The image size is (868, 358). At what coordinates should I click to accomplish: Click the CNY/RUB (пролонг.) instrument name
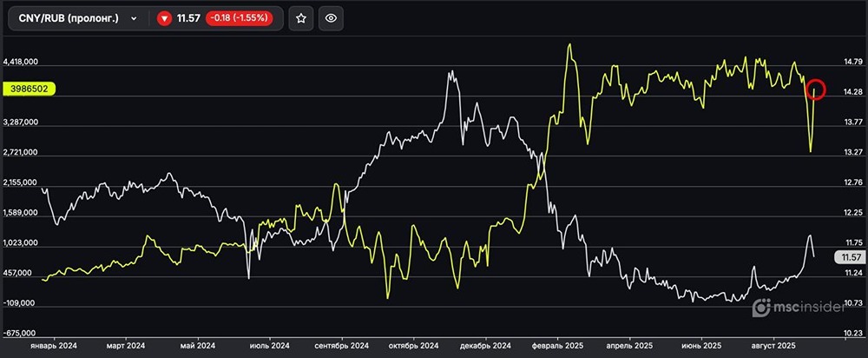(x=69, y=18)
